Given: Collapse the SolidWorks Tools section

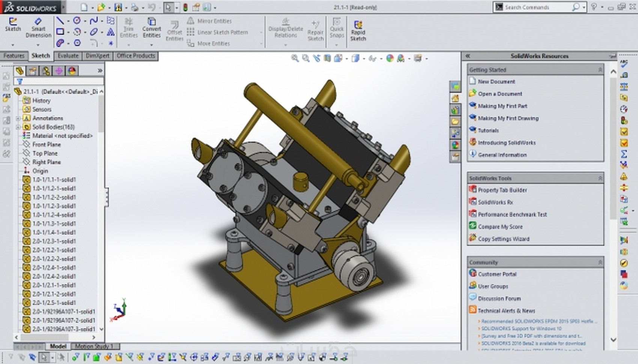Looking at the screenshot, I should [x=600, y=178].
